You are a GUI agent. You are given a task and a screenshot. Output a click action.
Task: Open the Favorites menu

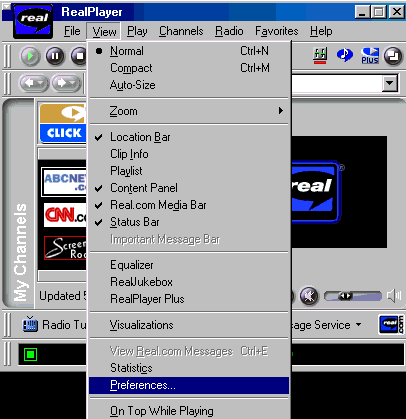[x=277, y=31]
